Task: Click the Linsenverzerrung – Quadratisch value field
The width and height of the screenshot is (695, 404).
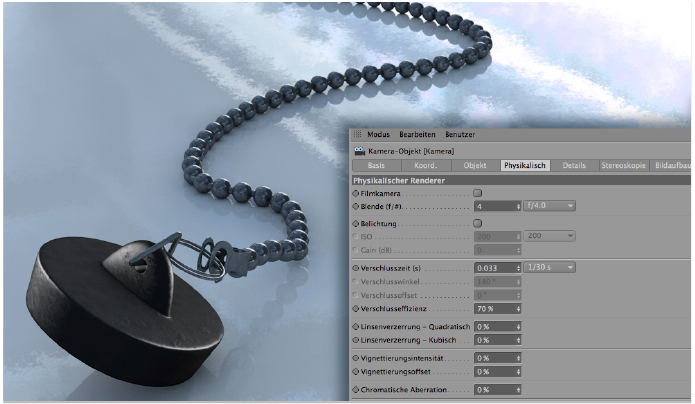Action: pos(495,327)
